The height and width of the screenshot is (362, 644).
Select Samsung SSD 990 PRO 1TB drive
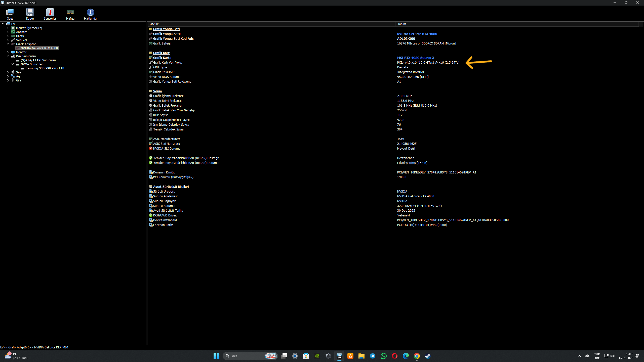coord(45,68)
